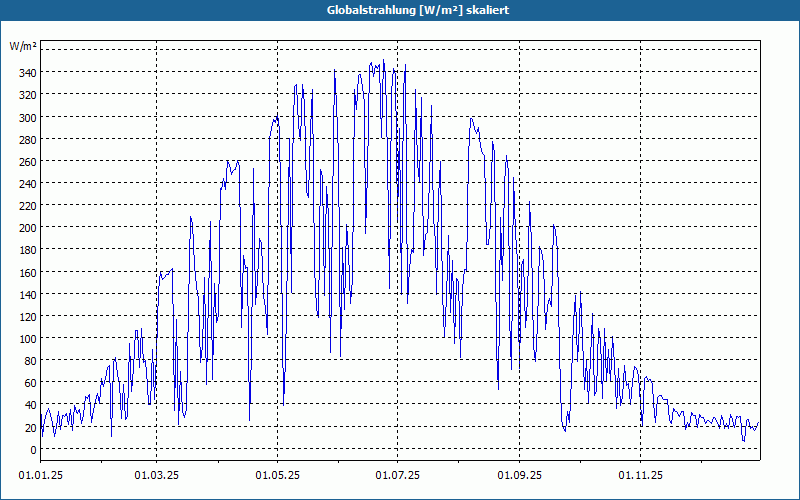Click the 01.09.25 date label
Image resolution: width=800 pixels, height=500 pixels.
click(519, 476)
